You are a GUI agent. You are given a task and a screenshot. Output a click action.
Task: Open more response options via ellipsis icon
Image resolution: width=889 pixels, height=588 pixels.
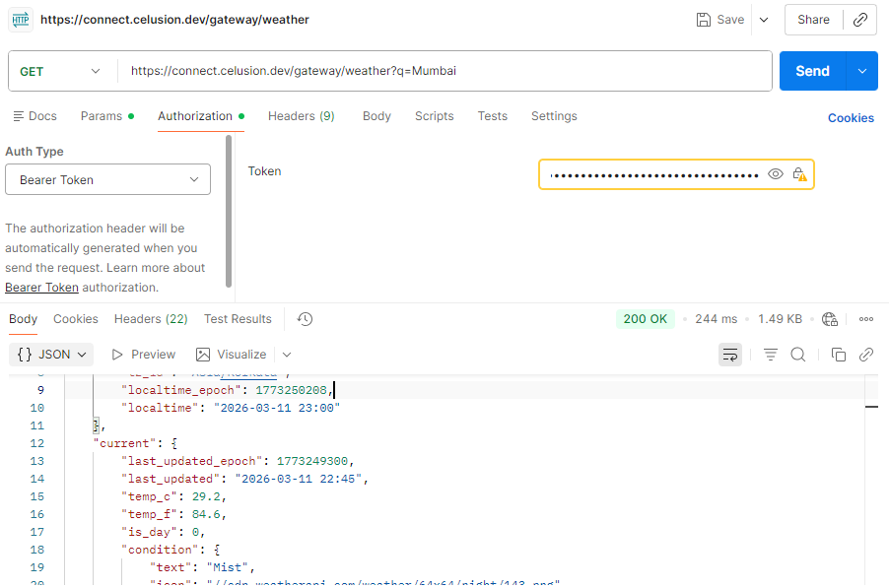point(865,319)
